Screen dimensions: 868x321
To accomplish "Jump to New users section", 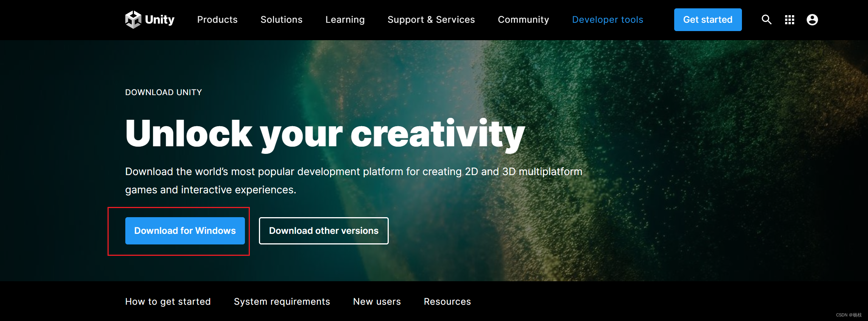I will tap(377, 302).
